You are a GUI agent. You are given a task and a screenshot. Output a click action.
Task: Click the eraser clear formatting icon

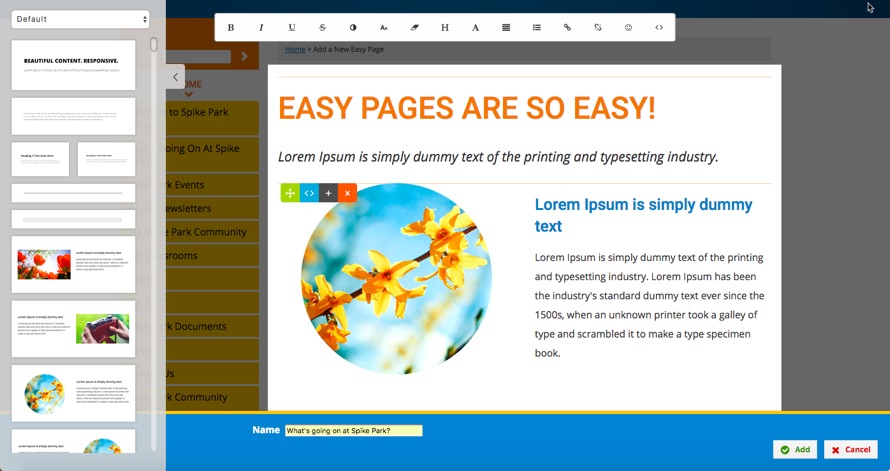[x=414, y=28]
